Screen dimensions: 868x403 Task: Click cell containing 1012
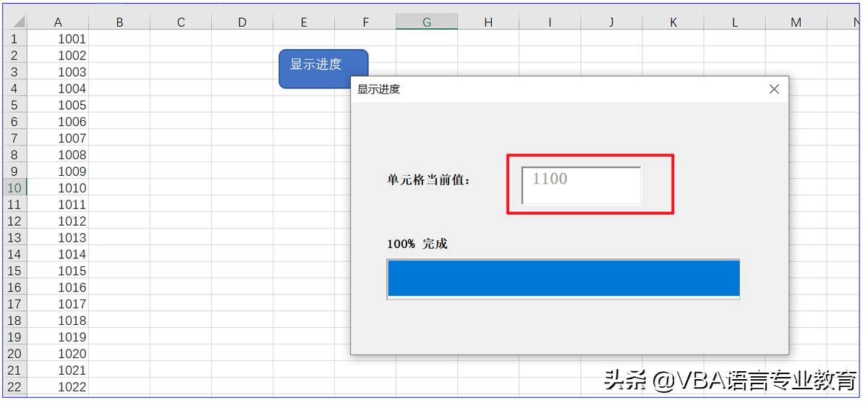tap(58, 221)
